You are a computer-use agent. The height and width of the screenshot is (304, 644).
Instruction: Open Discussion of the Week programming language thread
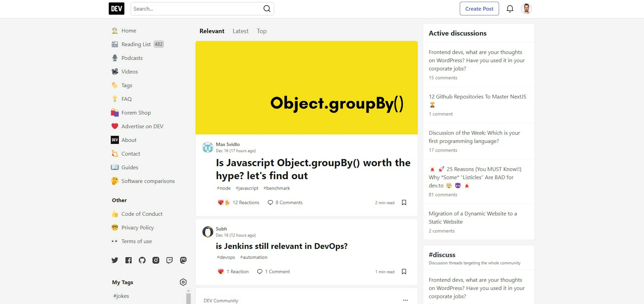[x=474, y=137]
